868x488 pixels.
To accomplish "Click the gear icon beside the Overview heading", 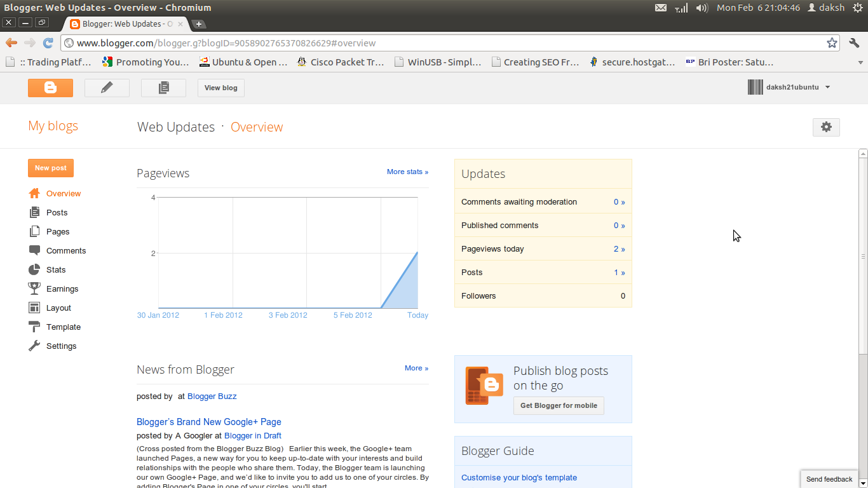I will click(x=826, y=127).
